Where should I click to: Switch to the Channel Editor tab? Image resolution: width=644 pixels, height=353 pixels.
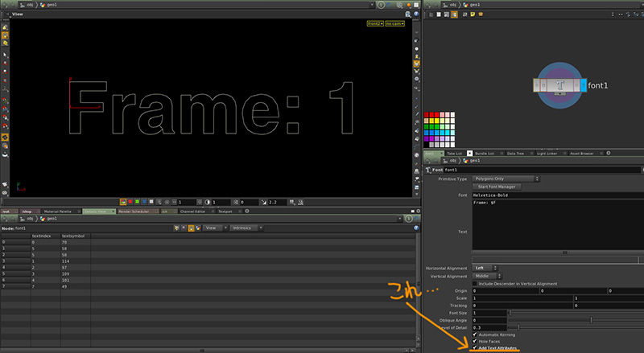[x=193, y=211]
